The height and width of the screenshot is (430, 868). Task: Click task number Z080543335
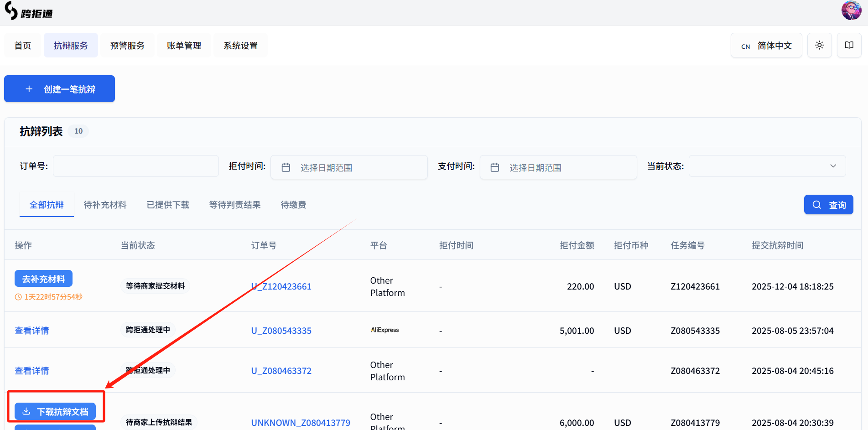(695, 331)
